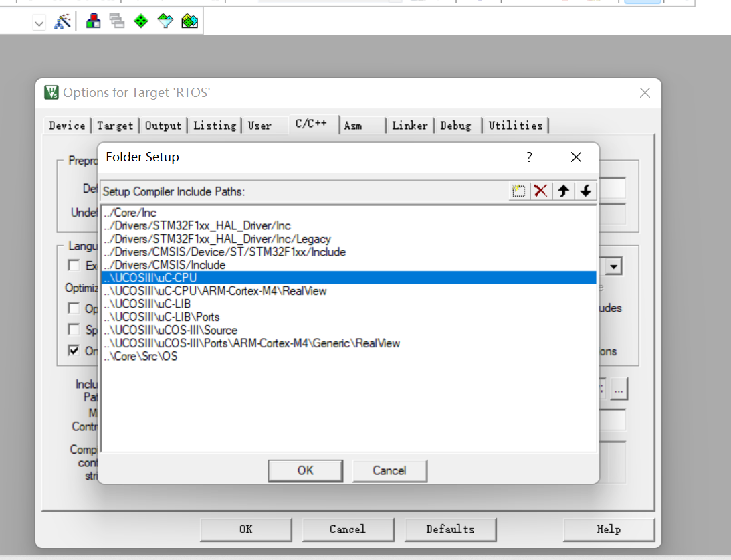Screen dimensions: 731x560
Task: Switch to the Device tab
Action: click(67, 126)
